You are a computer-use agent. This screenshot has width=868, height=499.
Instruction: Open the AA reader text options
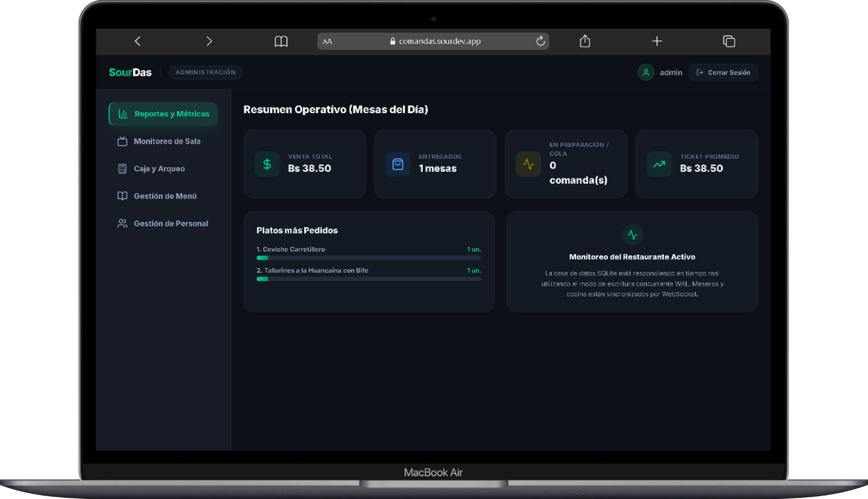327,42
